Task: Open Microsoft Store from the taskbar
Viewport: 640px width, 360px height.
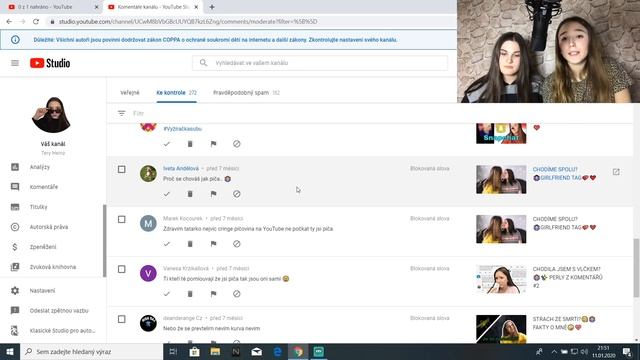Action: (x=194, y=352)
